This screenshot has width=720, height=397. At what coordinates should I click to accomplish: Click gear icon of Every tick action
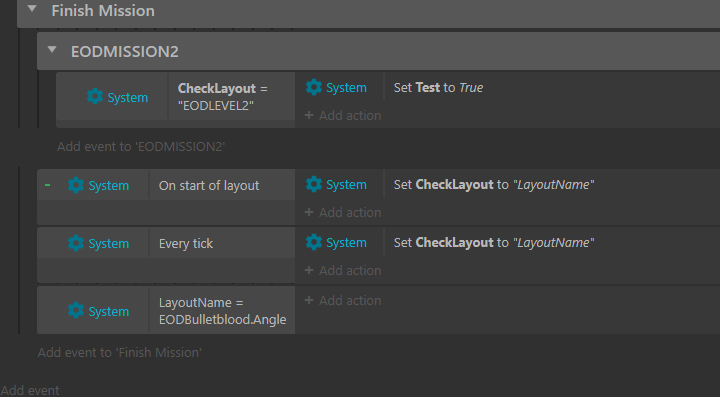pos(314,242)
